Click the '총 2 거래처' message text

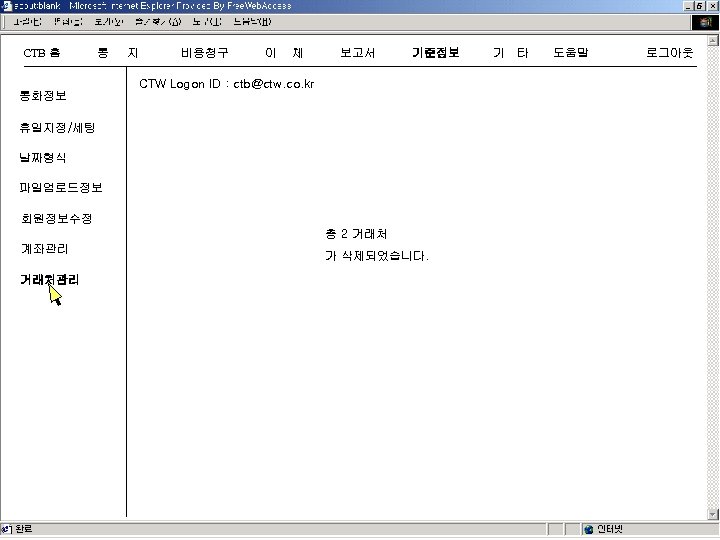tap(356, 234)
